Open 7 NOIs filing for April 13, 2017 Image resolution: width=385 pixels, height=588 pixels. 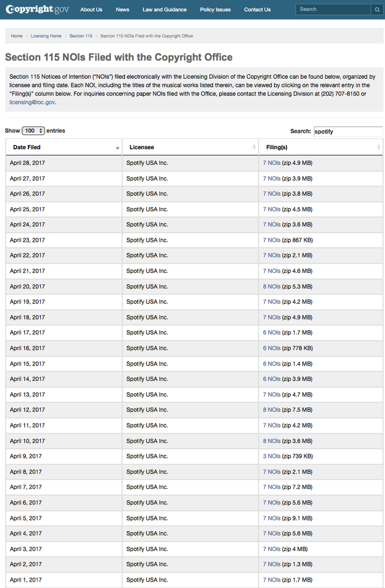coord(272,394)
